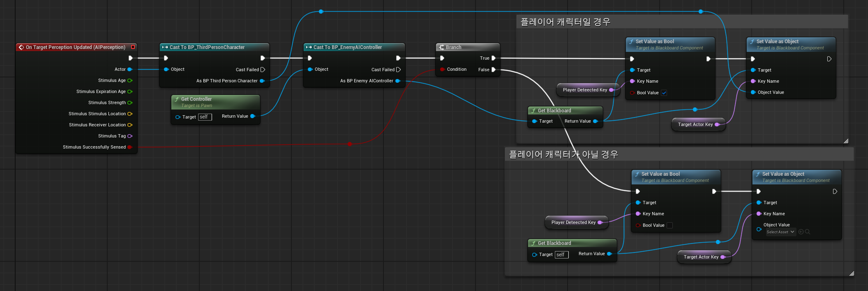Select the 플레이어 캐릭터일 경우 comment title
This screenshot has width=868, height=291.
[566, 22]
